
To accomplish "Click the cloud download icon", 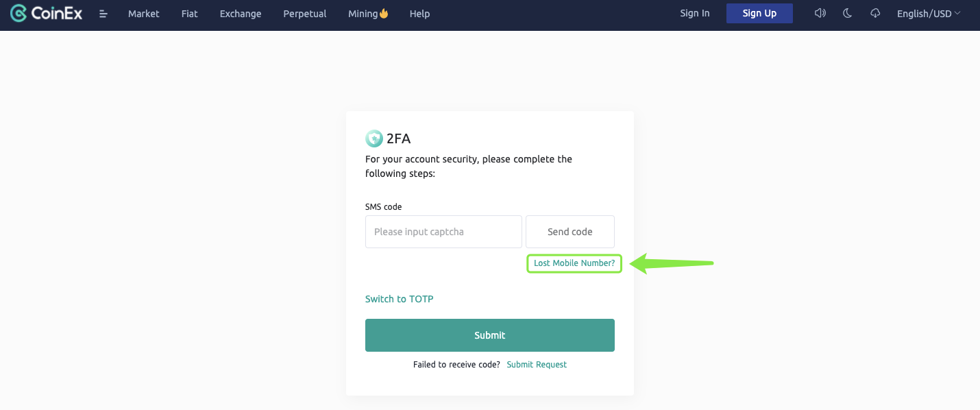I will click(875, 13).
